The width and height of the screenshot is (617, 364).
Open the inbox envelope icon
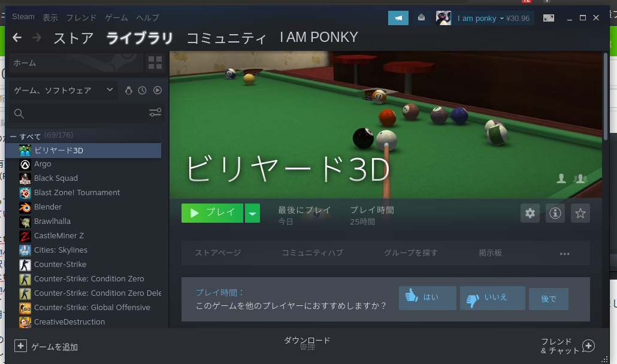tap(421, 18)
